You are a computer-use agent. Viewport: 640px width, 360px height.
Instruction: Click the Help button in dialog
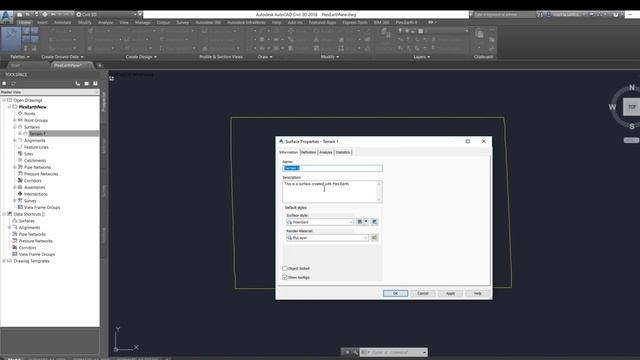478,293
